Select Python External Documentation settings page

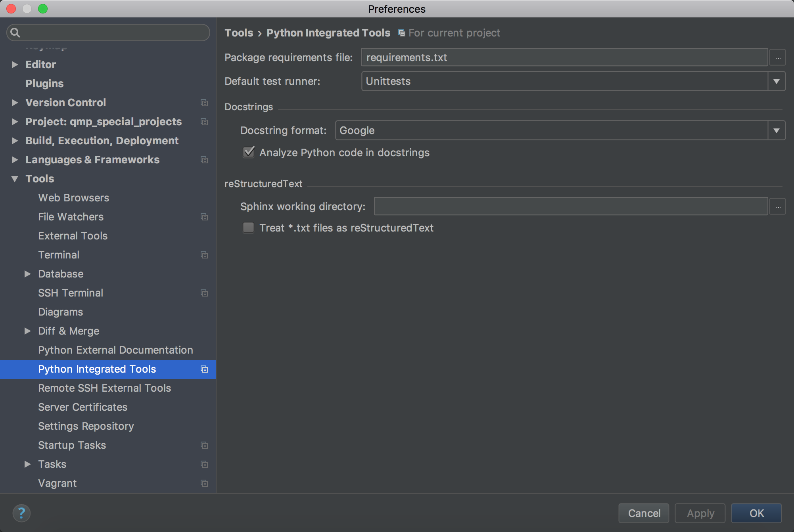click(x=115, y=350)
